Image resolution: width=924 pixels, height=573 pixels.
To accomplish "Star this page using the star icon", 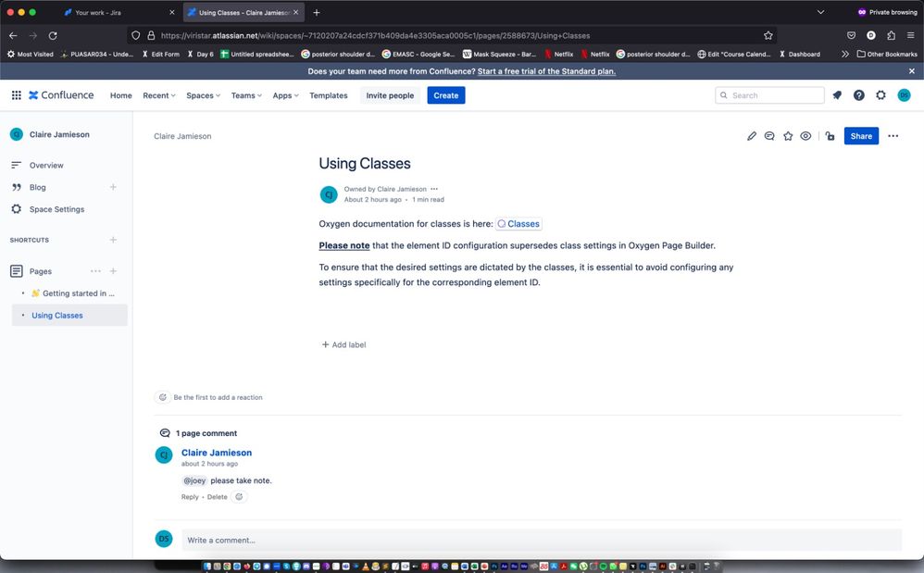I will coord(788,135).
